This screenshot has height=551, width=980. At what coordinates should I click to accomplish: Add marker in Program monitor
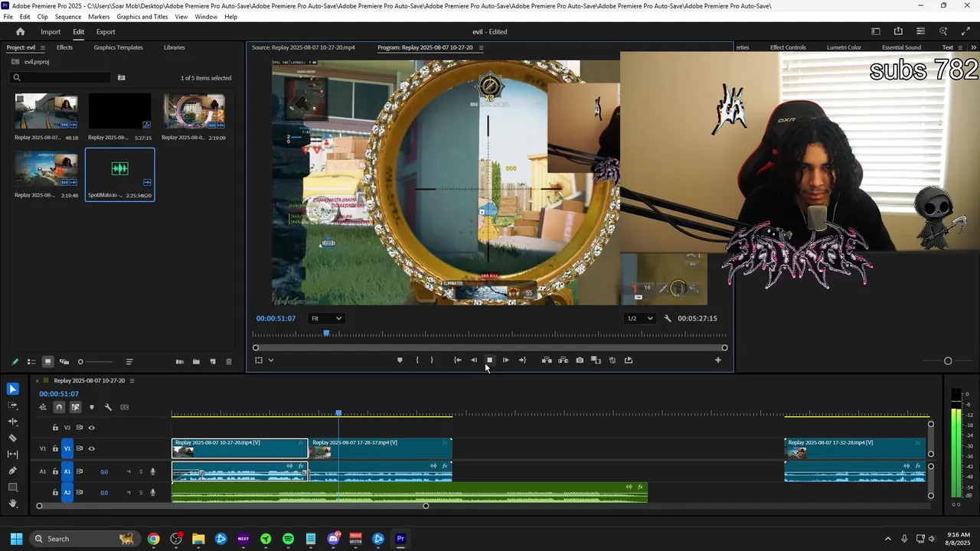[x=400, y=360]
